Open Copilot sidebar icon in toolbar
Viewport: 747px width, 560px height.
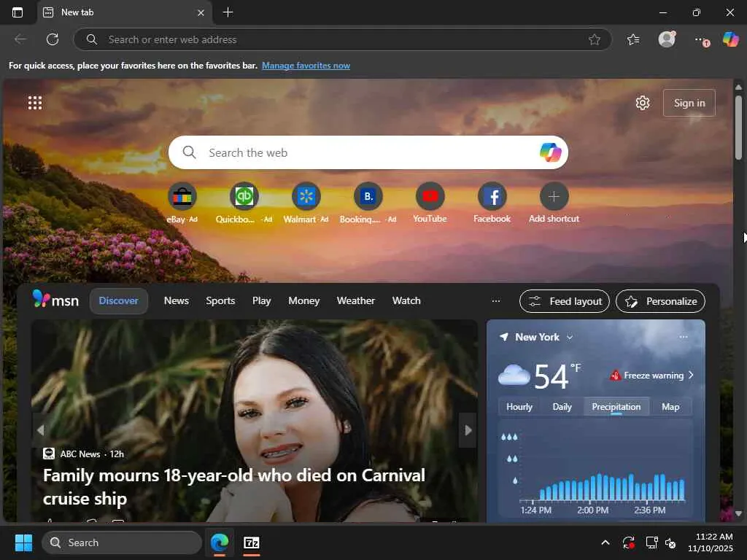click(730, 39)
